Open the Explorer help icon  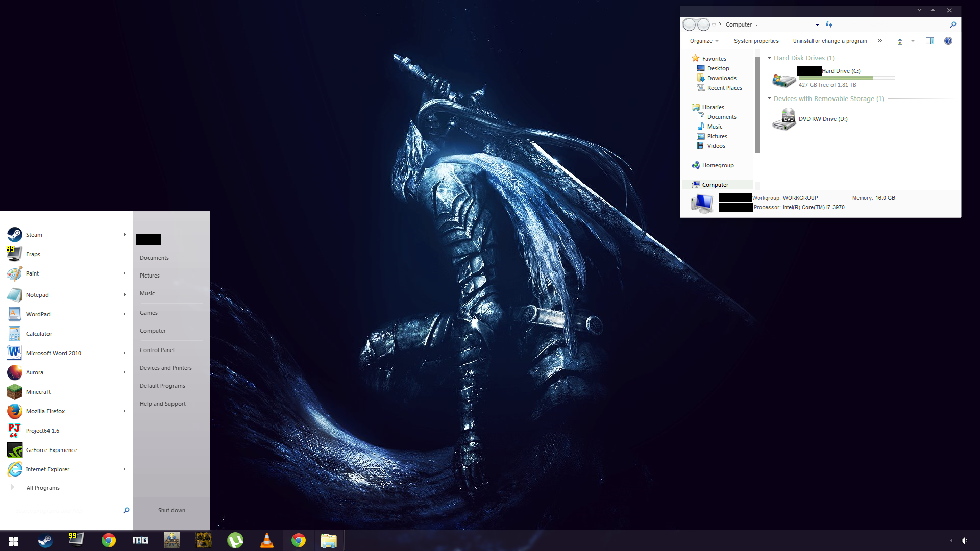pos(948,41)
